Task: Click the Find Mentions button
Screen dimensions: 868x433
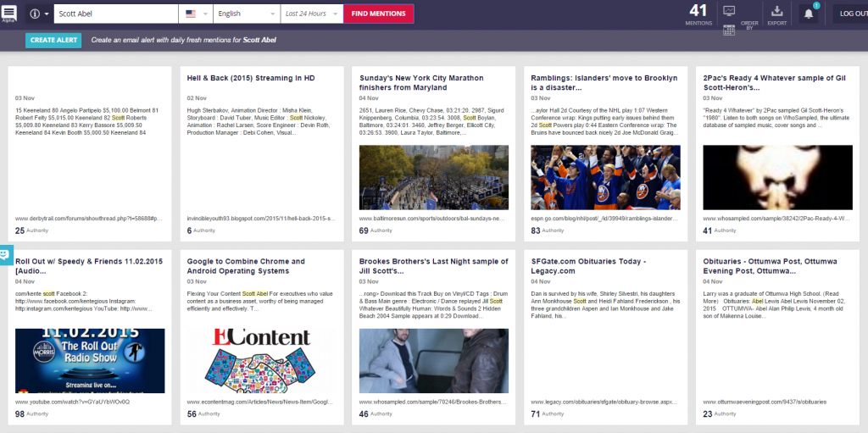Action: tap(379, 14)
